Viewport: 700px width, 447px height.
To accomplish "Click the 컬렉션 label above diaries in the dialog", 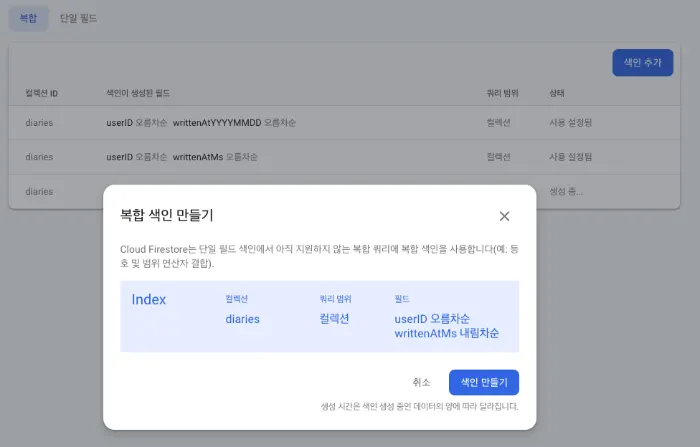I will coord(236,299).
